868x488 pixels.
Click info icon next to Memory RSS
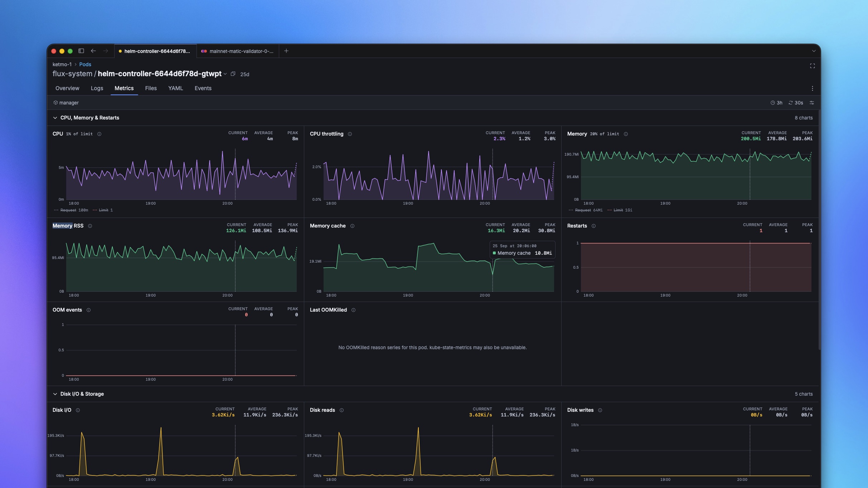[x=90, y=226]
